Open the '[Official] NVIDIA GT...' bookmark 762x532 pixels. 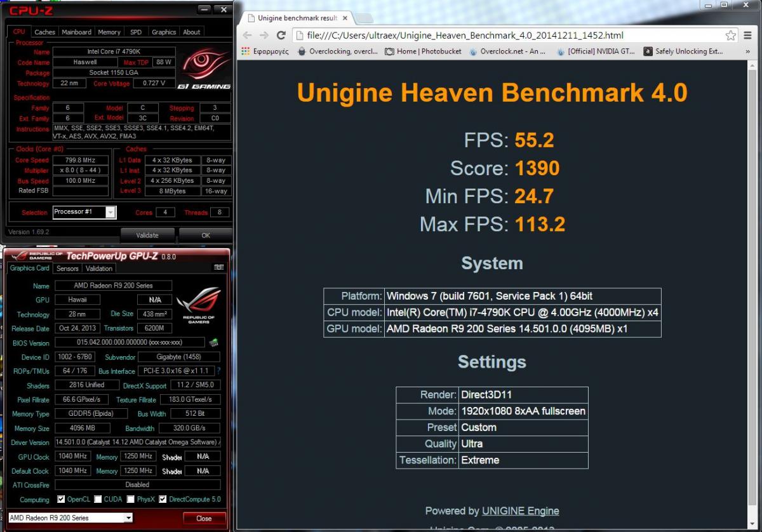click(594, 51)
